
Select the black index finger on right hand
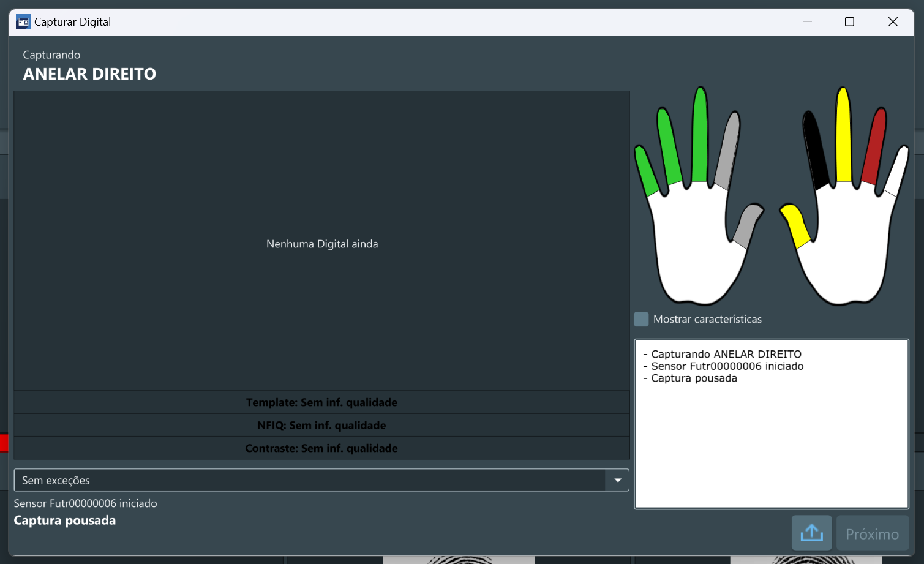(816, 150)
